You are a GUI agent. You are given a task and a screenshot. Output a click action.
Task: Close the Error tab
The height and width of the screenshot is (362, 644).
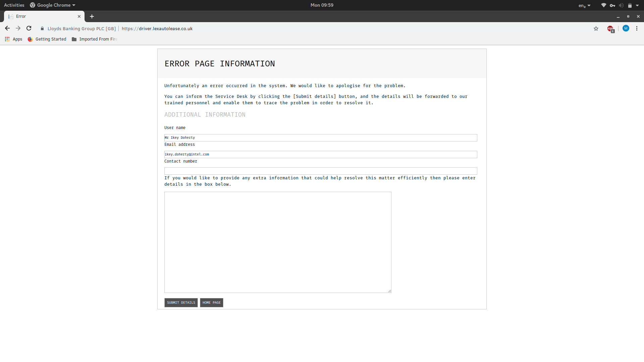pos(79,16)
